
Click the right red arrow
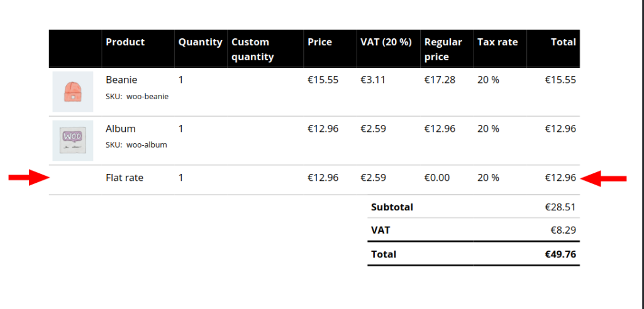604,179
